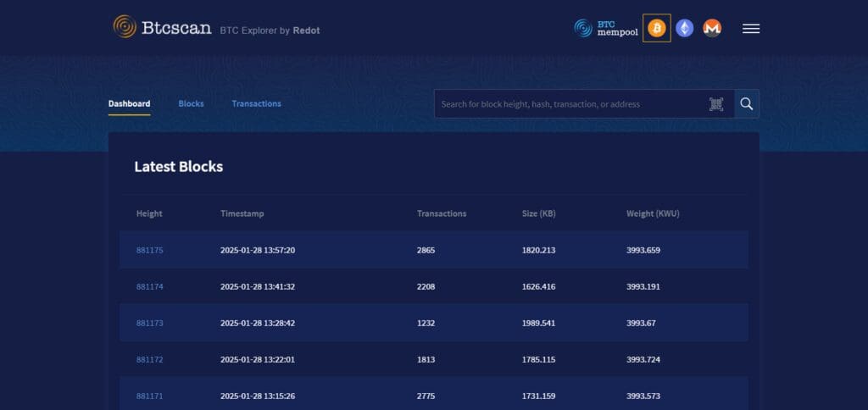Go to the Dashboard tab
The height and width of the screenshot is (410, 868).
pyautogui.click(x=129, y=103)
